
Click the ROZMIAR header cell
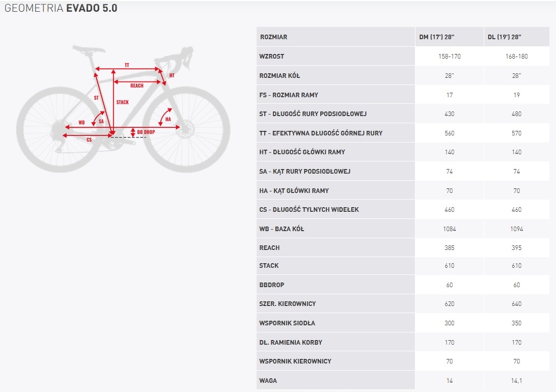[x=273, y=37]
